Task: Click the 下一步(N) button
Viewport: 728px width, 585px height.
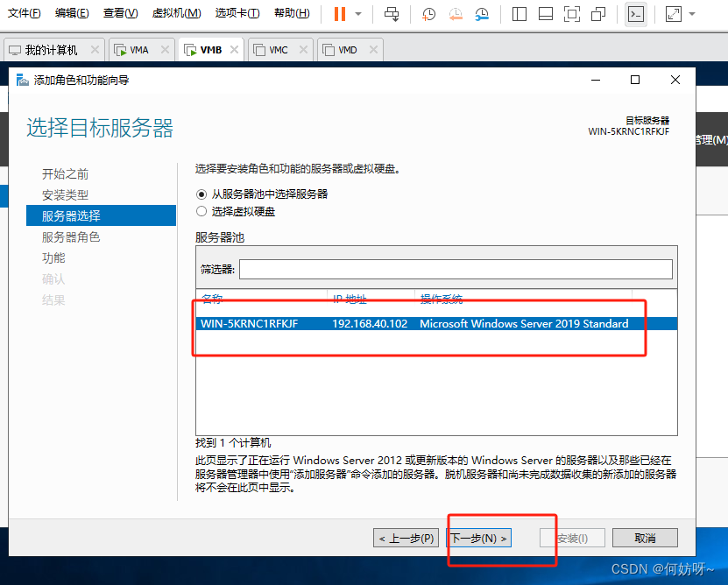Action: (x=478, y=537)
